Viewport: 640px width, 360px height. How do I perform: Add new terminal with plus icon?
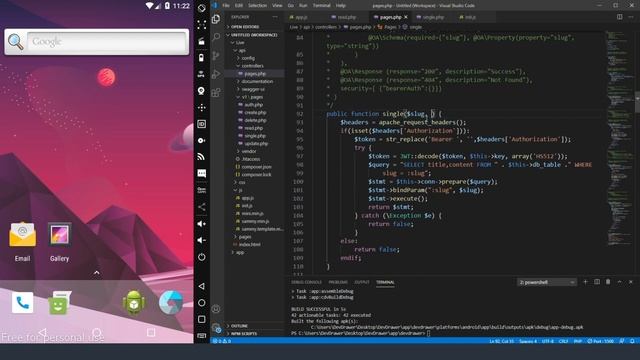click(x=585, y=282)
